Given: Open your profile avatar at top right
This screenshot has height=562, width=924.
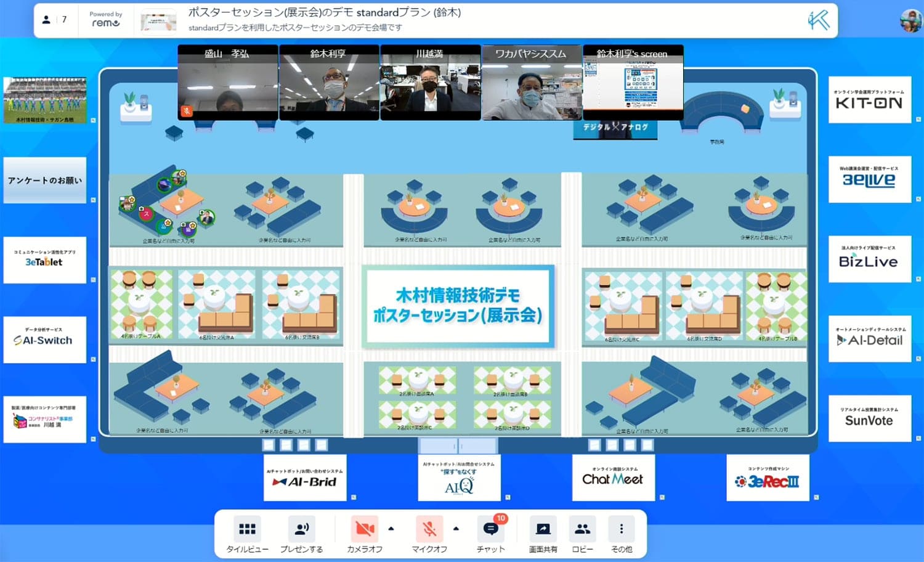Looking at the screenshot, I should pyautogui.click(x=911, y=20).
